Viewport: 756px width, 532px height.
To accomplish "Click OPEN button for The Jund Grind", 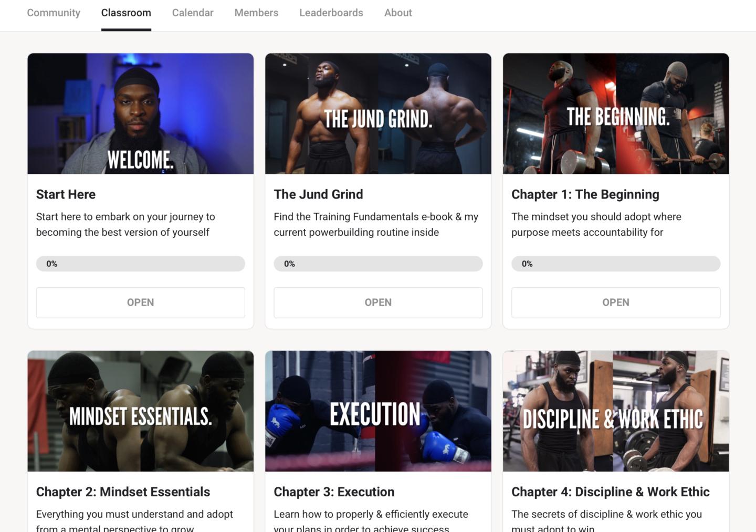I will tap(378, 302).
